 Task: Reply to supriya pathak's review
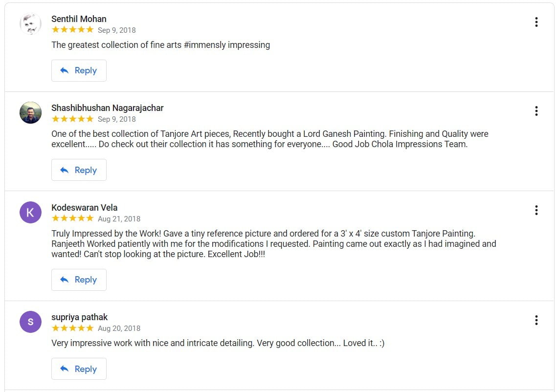click(x=79, y=369)
